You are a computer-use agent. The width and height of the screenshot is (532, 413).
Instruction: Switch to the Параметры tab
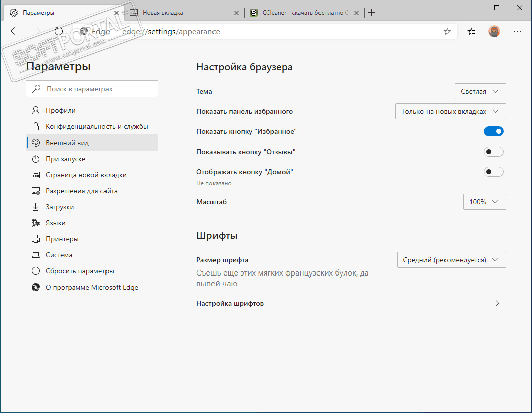63,13
